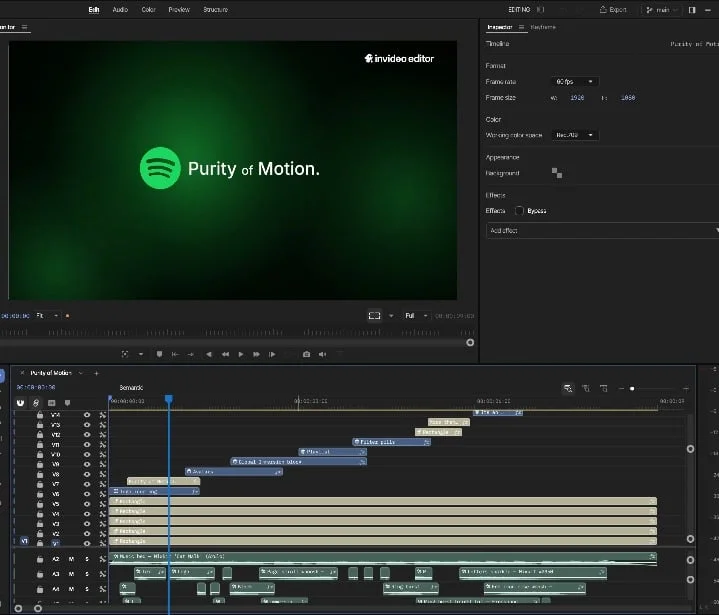Screen dimensions: 719x615
Task: Click the Frame size height value field
Action: tap(628, 97)
